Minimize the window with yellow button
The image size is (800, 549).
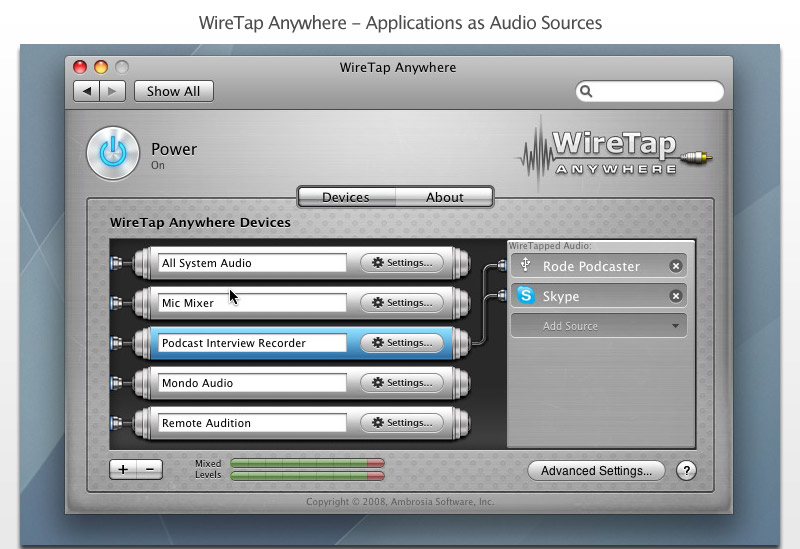pos(101,67)
